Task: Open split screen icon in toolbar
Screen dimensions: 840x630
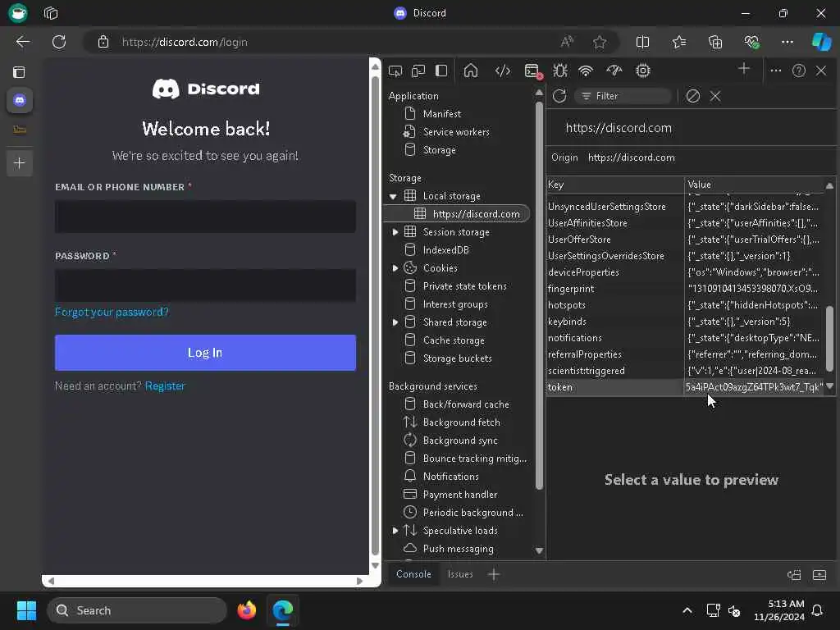Action: pos(642,42)
